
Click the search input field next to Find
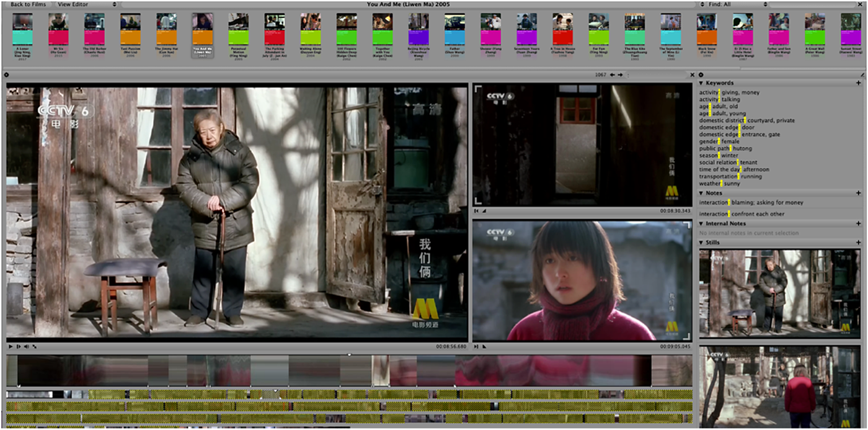[x=813, y=4]
